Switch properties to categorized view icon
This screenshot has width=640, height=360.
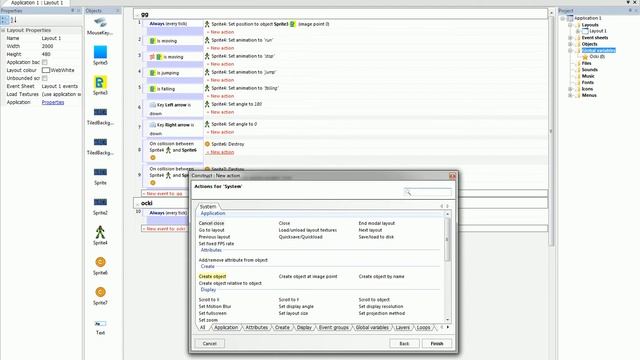(4, 20)
